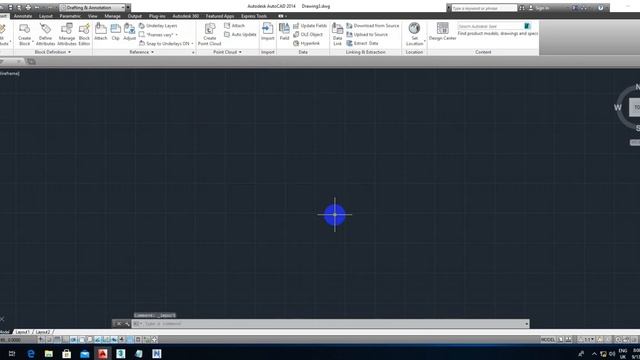Click the Autodesk Seek search icon

(527, 26)
